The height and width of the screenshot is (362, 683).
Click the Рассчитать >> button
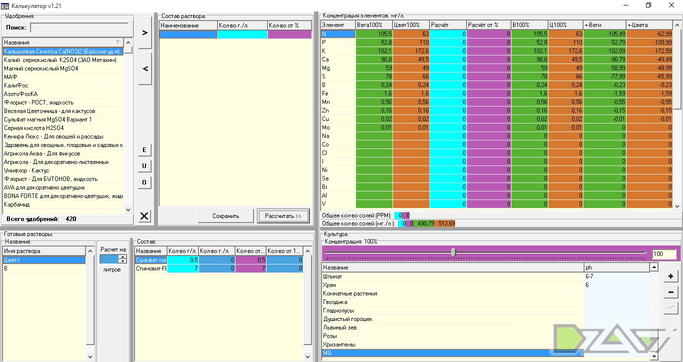tap(283, 216)
